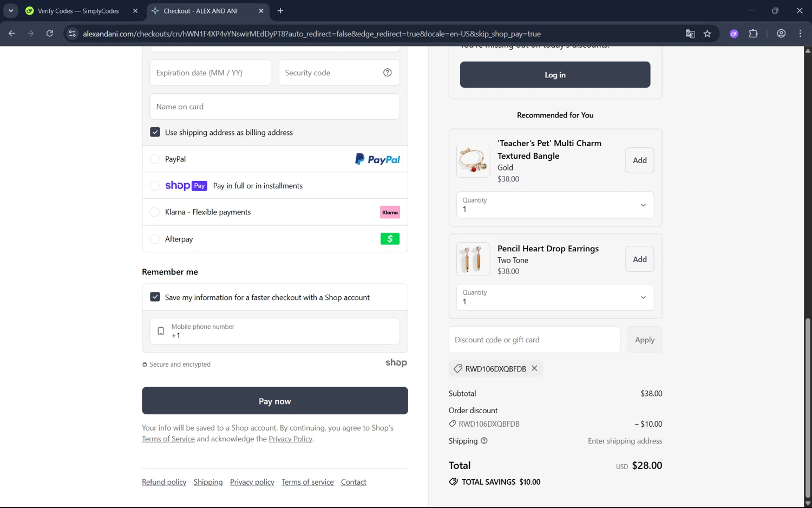Open the Shipping footer link
The width and height of the screenshot is (812, 508).
point(208,482)
